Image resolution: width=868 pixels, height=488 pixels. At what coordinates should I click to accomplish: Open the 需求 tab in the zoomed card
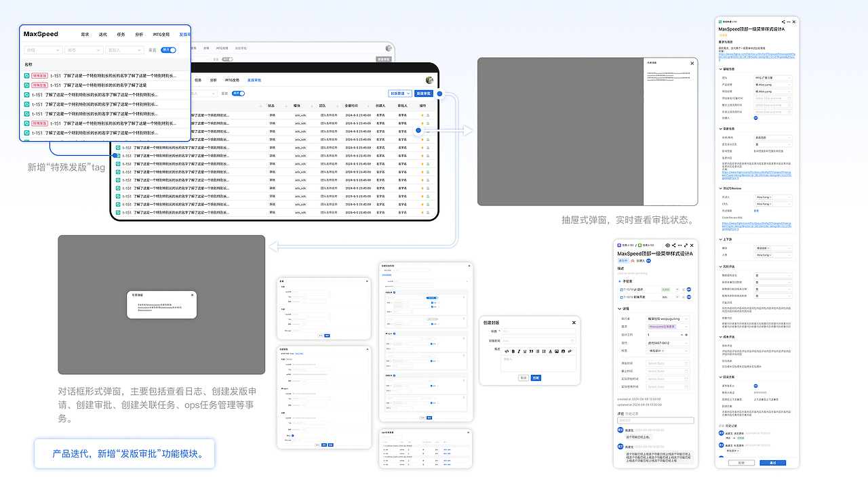tap(85, 35)
